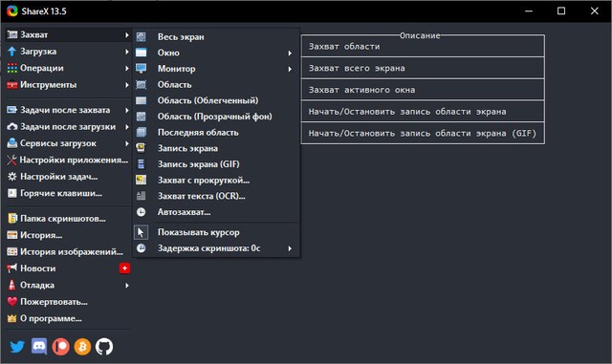Viewport: 612px width, 364px height.
Task: Open Новости panel
Action: tap(68, 268)
